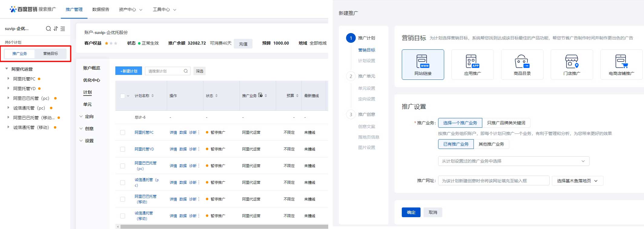Click the search icon in plan search box

click(186, 71)
